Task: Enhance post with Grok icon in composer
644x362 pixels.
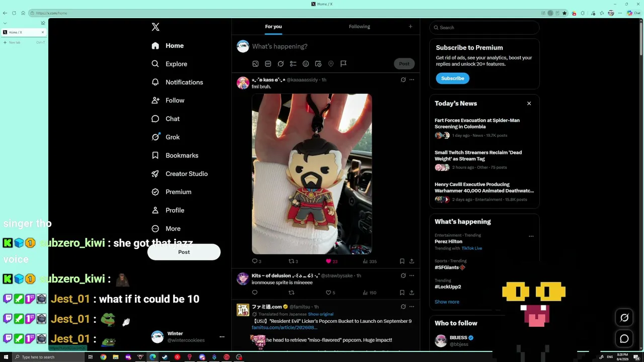Action: (281, 64)
